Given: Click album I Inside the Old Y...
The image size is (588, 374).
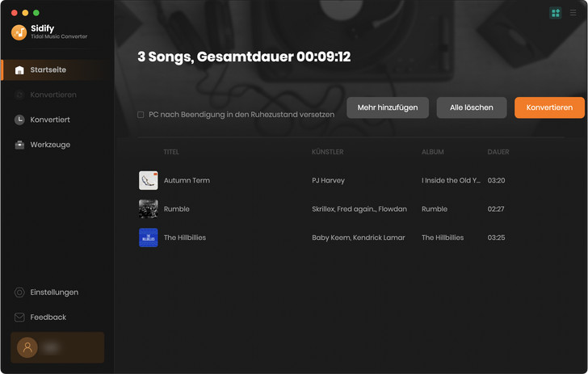Looking at the screenshot, I should (451, 180).
